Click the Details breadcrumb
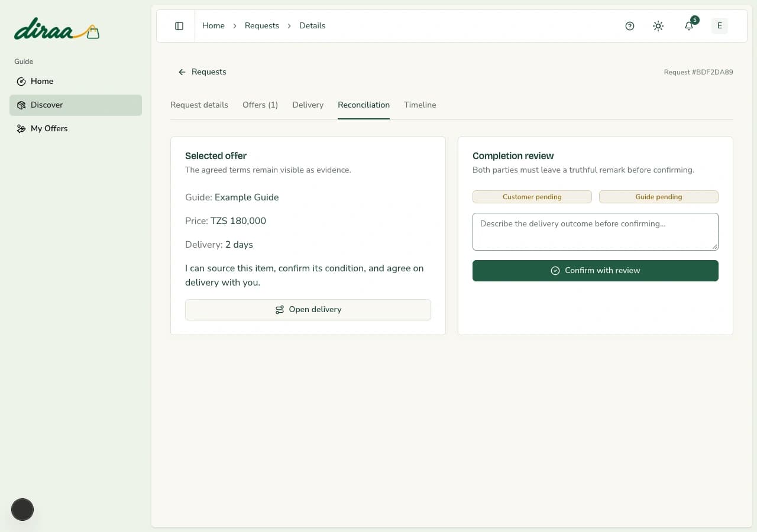This screenshot has width=757, height=532. pyautogui.click(x=312, y=26)
